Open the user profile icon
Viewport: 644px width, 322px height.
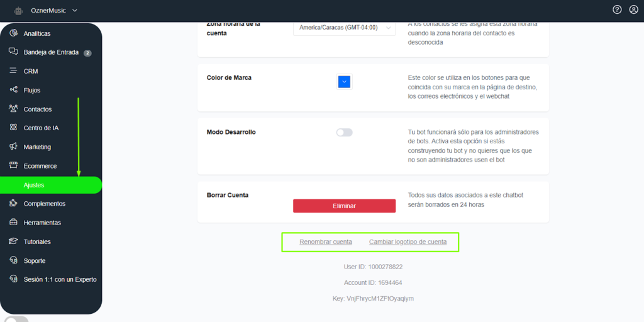pyautogui.click(x=633, y=9)
